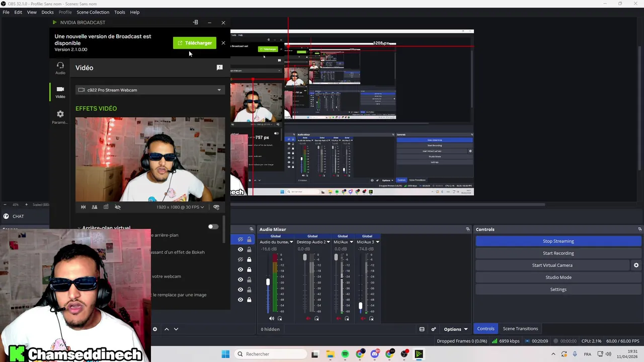Viewport: 644px width, 362px height.
Task: Click the Desktop Audio 2 volume fader handle
Action: click(x=304, y=257)
